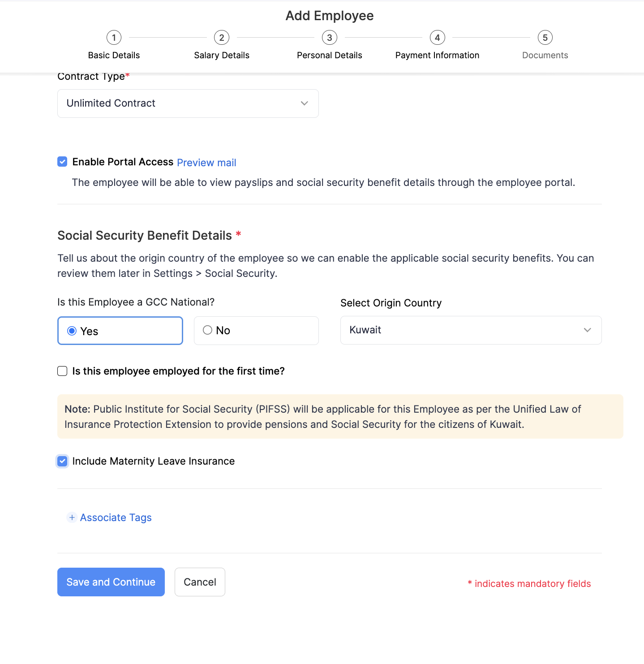Click the Origin Country chevron arrow
644x664 pixels.
pos(588,330)
